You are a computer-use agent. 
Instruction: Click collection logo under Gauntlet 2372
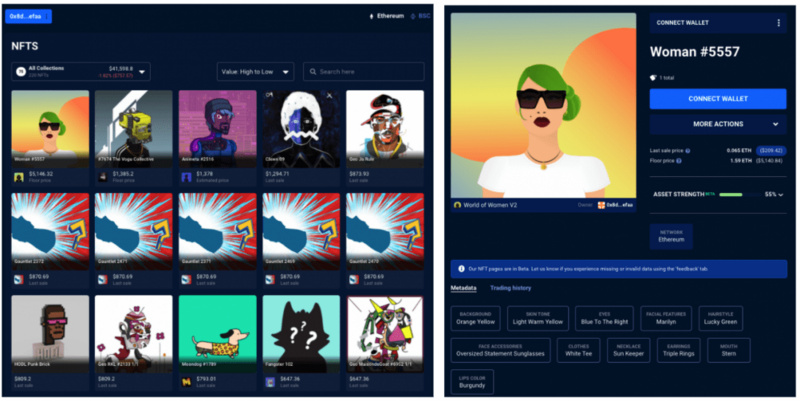(x=19, y=280)
